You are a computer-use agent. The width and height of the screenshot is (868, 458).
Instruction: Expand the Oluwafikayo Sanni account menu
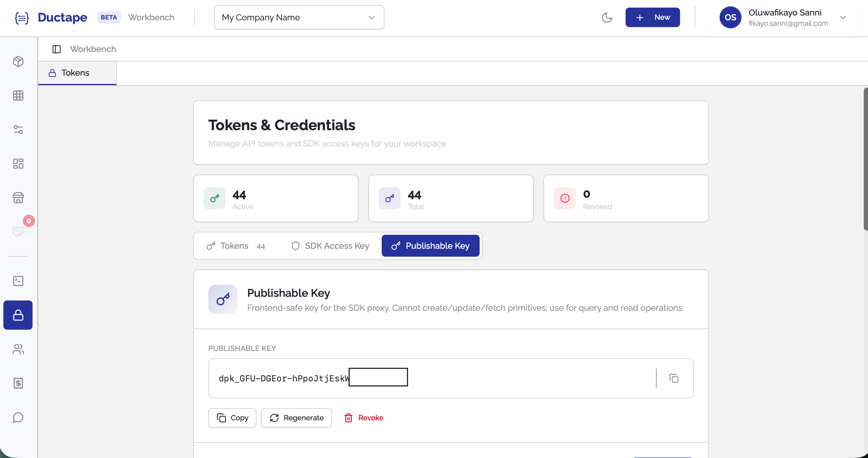tap(843, 18)
